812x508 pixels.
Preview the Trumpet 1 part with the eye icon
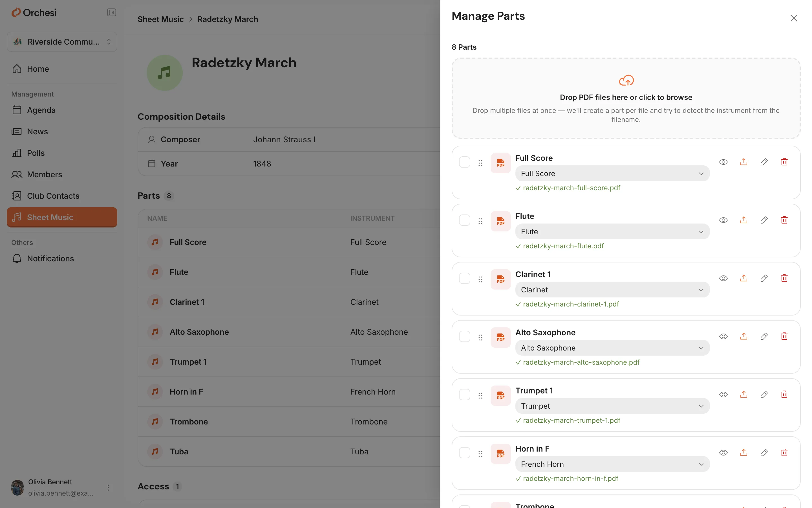coord(723,395)
